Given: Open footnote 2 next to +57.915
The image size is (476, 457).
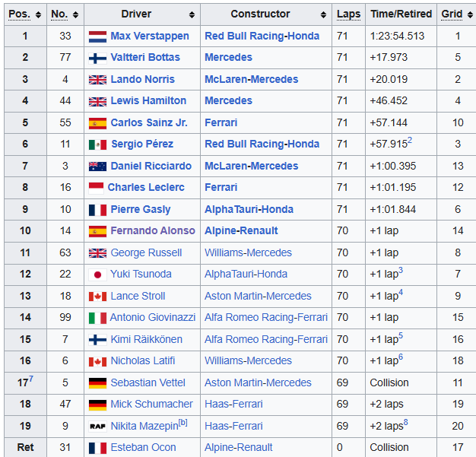Looking at the screenshot, I should 410,140.
